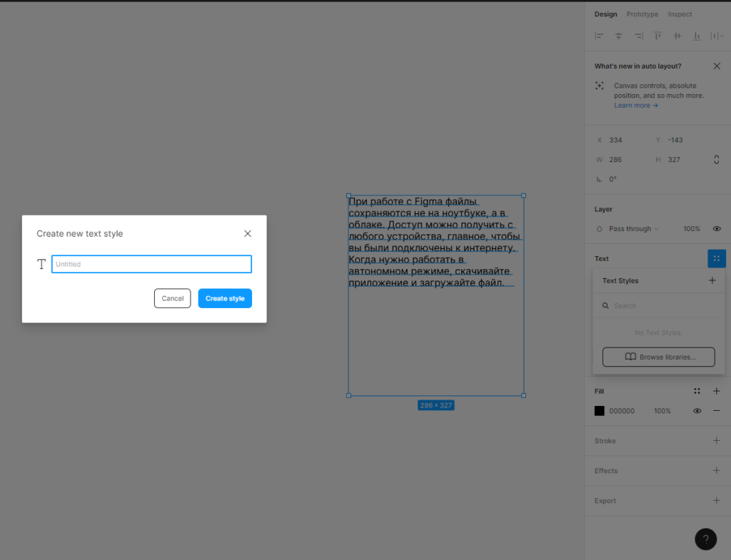This screenshot has height=560, width=731.
Task: Click the black 000000 fill swatch
Action: tap(600, 411)
